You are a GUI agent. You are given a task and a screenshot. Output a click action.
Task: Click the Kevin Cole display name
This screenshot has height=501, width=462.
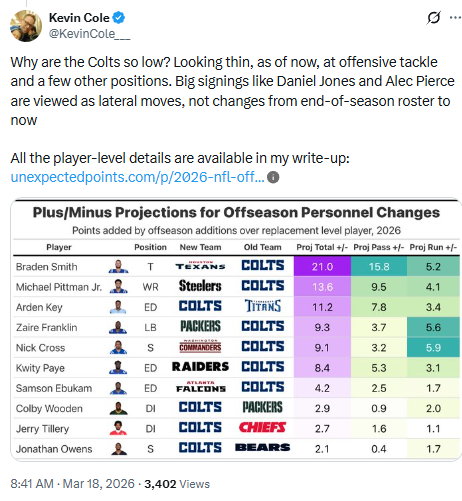pyautogui.click(x=79, y=18)
